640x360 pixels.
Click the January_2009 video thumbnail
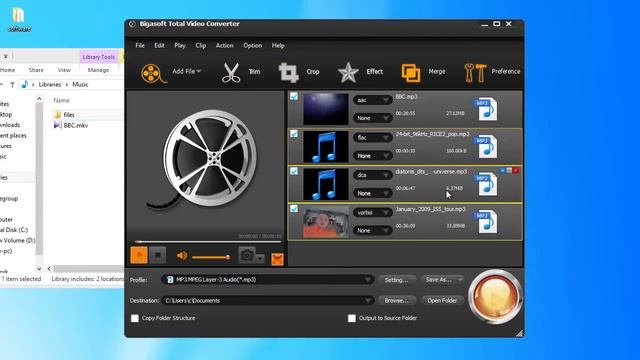click(326, 222)
